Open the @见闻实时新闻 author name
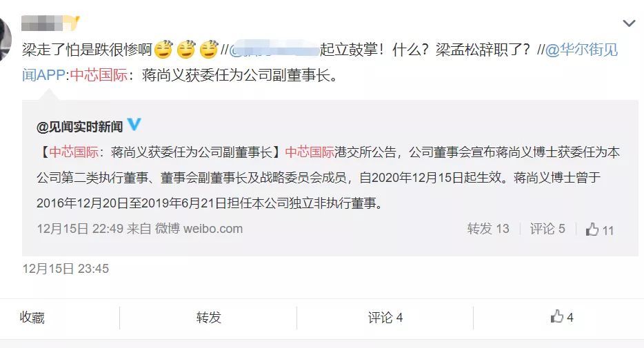Screen dimensions: 644x348 80,127
